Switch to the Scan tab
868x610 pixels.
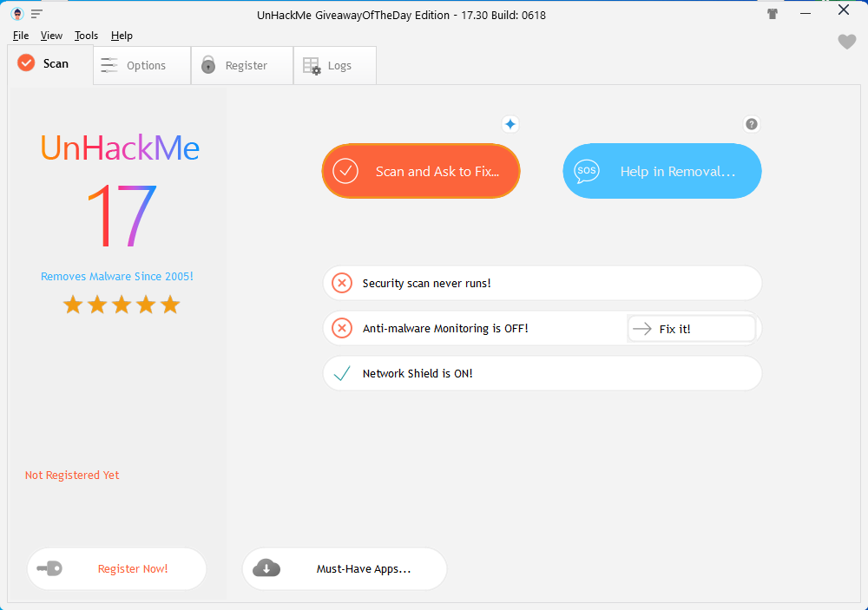pyautogui.click(x=50, y=64)
